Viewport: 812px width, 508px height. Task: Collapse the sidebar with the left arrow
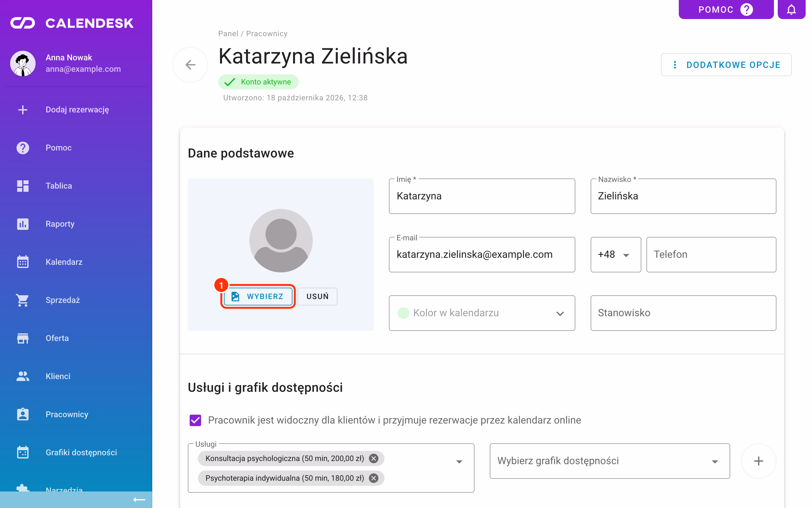139,500
